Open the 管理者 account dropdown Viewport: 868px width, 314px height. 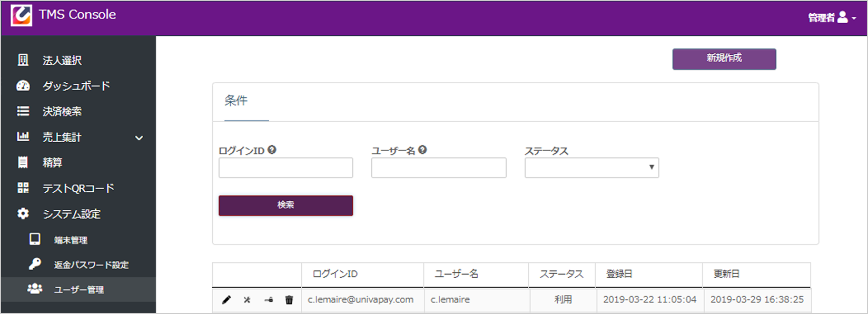click(832, 17)
